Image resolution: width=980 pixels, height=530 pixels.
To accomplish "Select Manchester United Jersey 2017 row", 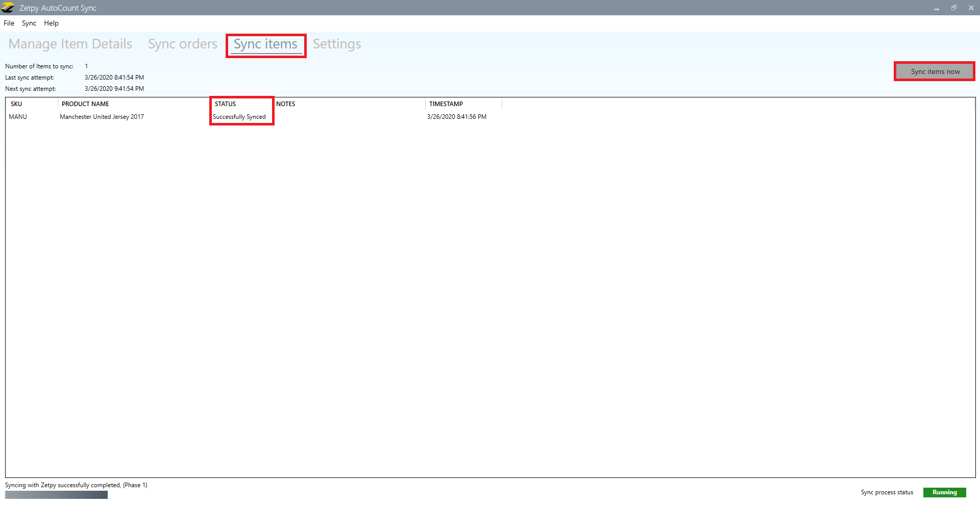I will click(x=490, y=117).
